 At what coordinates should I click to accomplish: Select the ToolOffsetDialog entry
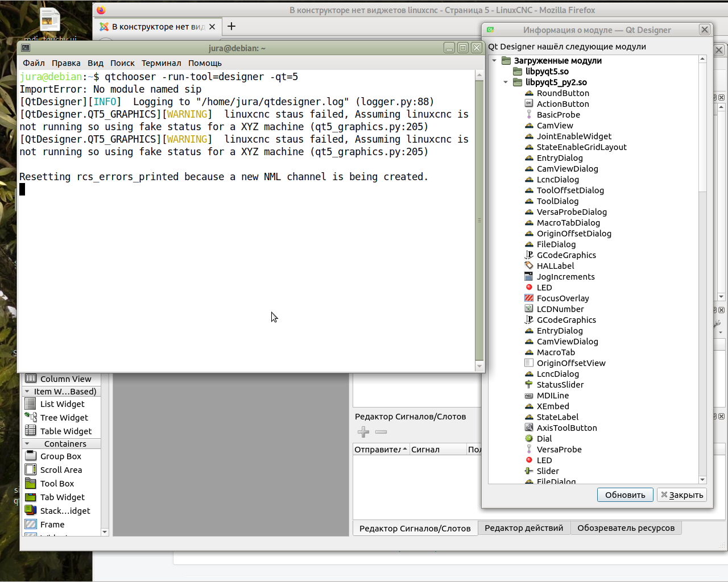click(570, 190)
